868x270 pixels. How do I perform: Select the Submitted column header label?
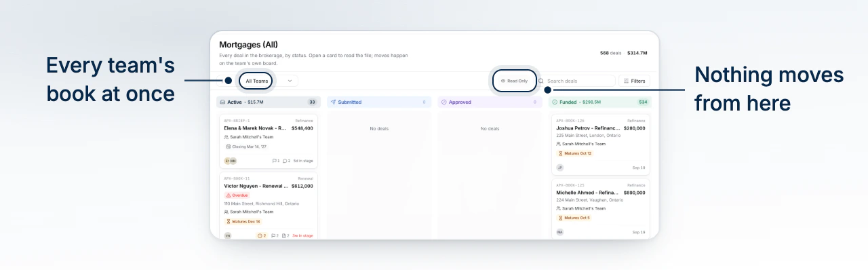coord(350,102)
